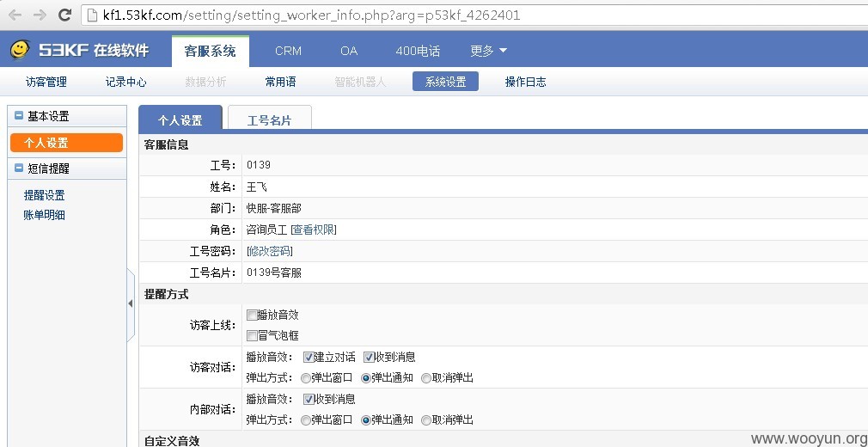The height and width of the screenshot is (447, 868).
Task: Click the sidebar collapse arrow handle
Action: [x=131, y=303]
